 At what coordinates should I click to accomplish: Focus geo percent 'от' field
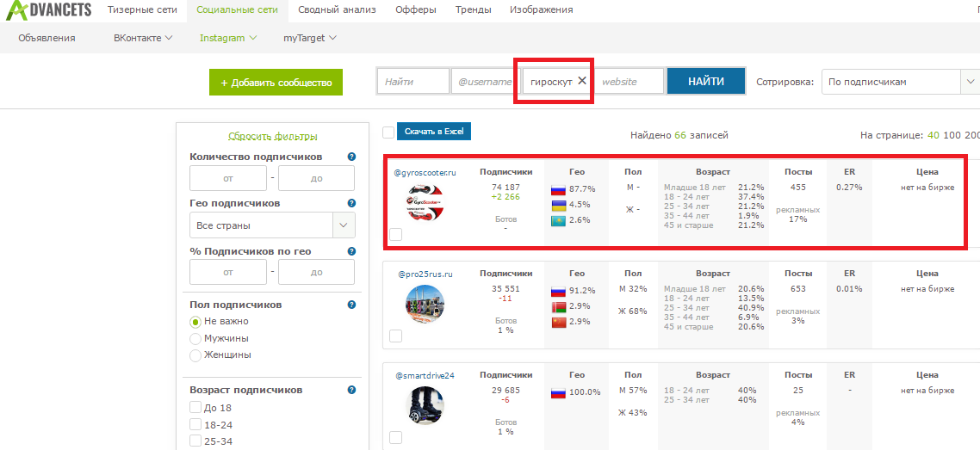228,272
